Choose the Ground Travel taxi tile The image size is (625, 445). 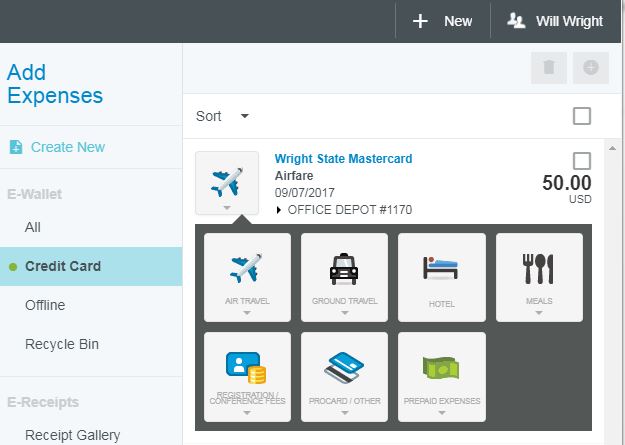click(344, 276)
